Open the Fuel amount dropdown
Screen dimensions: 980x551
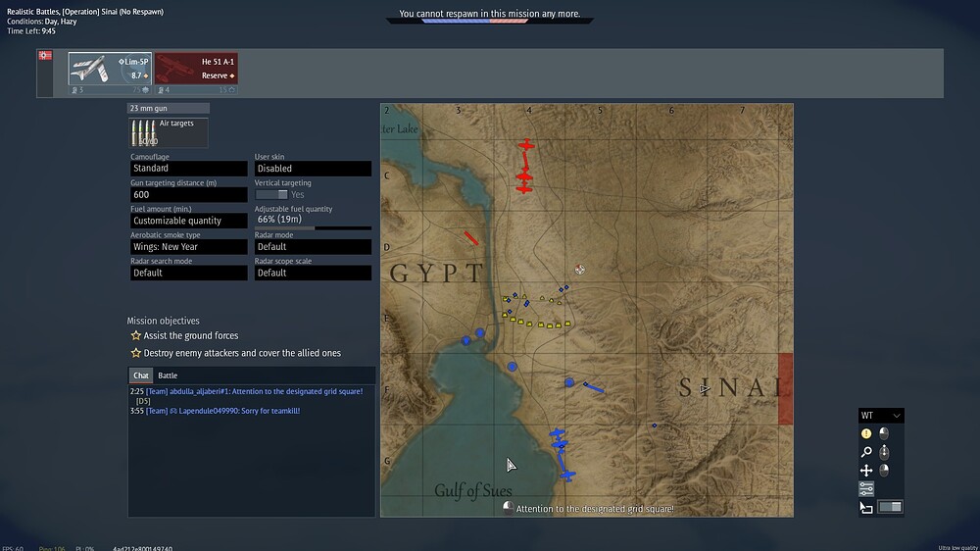[x=189, y=221]
